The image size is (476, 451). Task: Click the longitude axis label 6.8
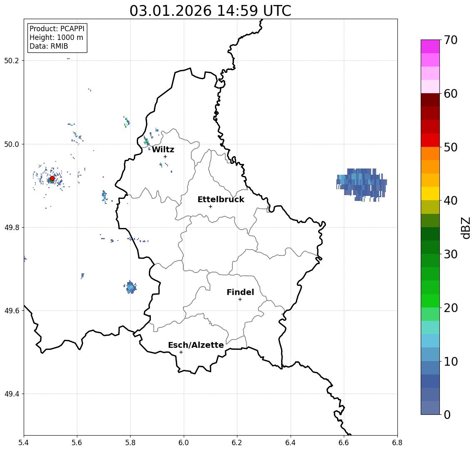[x=397, y=443]
